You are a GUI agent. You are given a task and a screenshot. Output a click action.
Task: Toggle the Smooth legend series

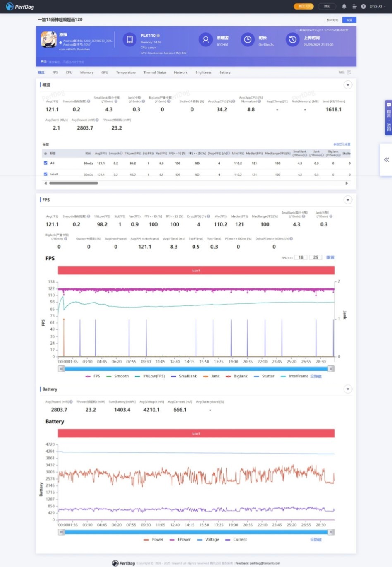tap(117, 376)
